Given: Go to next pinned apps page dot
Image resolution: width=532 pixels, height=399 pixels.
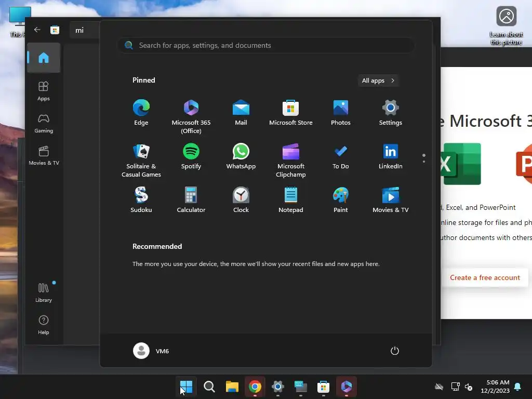Looking at the screenshot, I should click(x=424, y=162).
